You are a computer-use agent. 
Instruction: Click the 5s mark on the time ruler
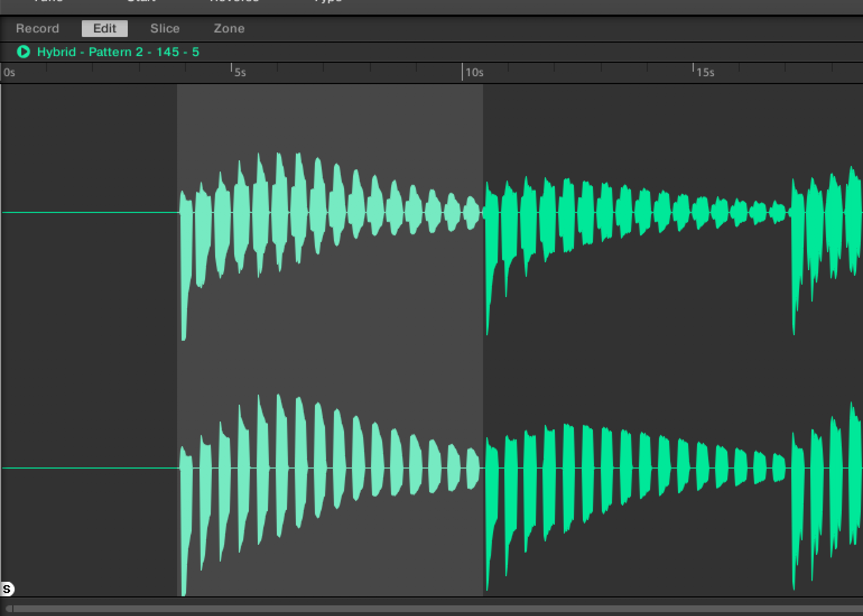point(239,73)
